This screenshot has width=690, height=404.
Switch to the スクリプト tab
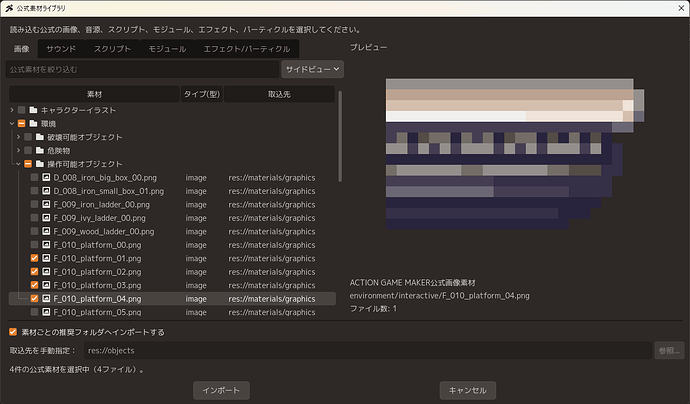click(112, 49)
